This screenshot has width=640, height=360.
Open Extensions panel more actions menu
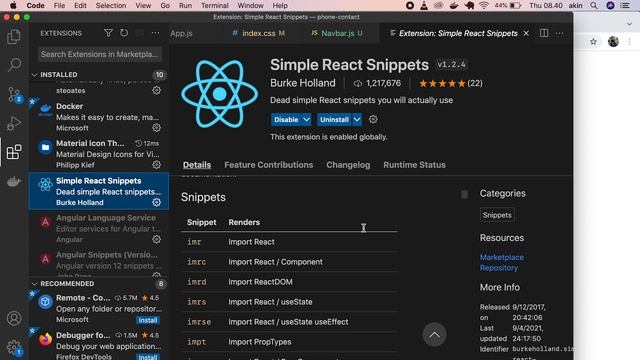[156, 33]
